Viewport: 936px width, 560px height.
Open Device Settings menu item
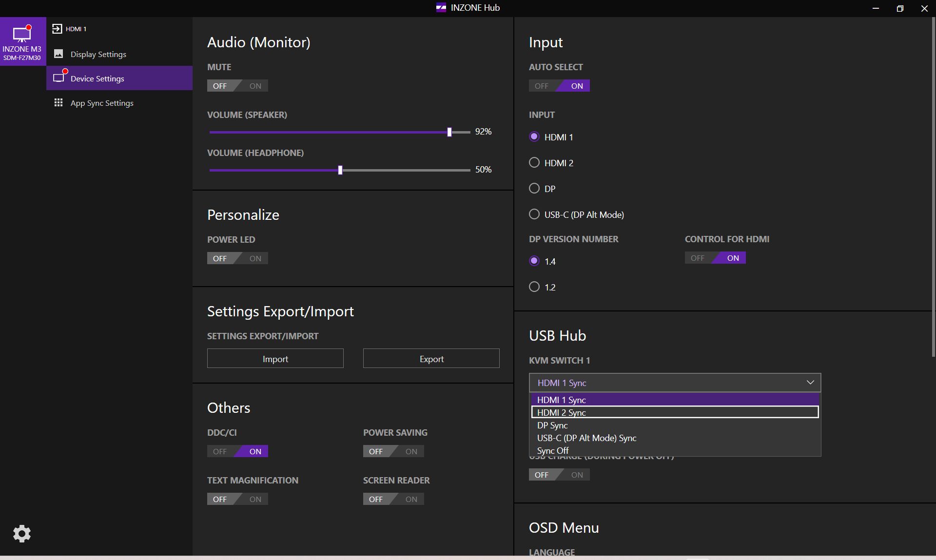pos(119,78)
